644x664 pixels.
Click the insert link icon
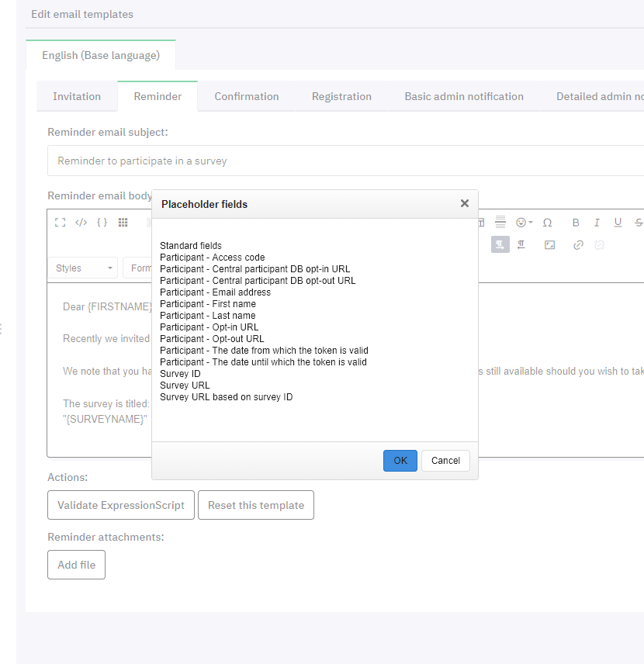pos(578,245)
